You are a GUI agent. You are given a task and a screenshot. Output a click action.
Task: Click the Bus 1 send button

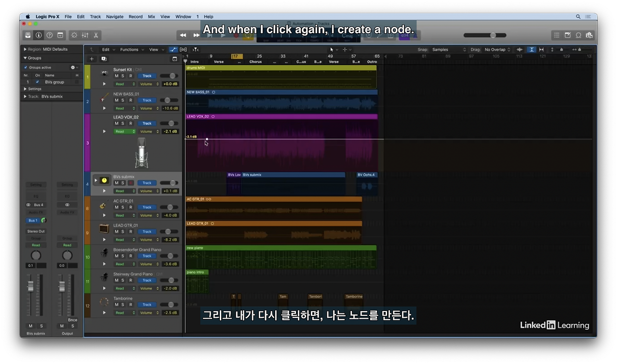tap(33, 221)
